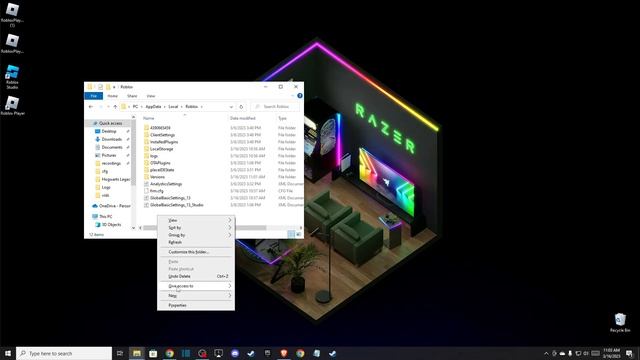Switch to the View ribbon tab
640x360 pixels.
click(x=151, y=96)
